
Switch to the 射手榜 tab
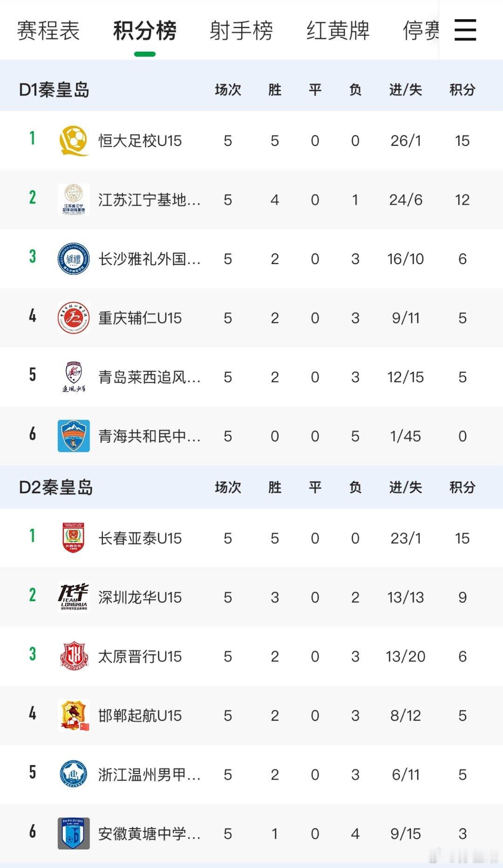(241, 31)
